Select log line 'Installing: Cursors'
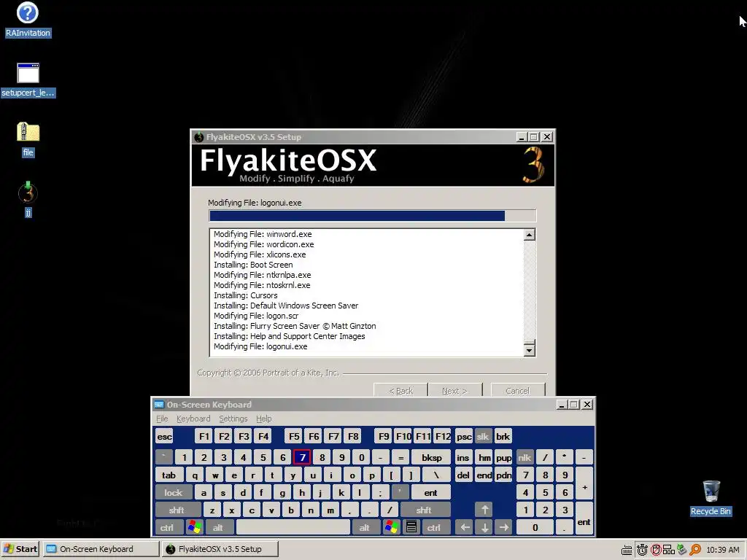 245,295
